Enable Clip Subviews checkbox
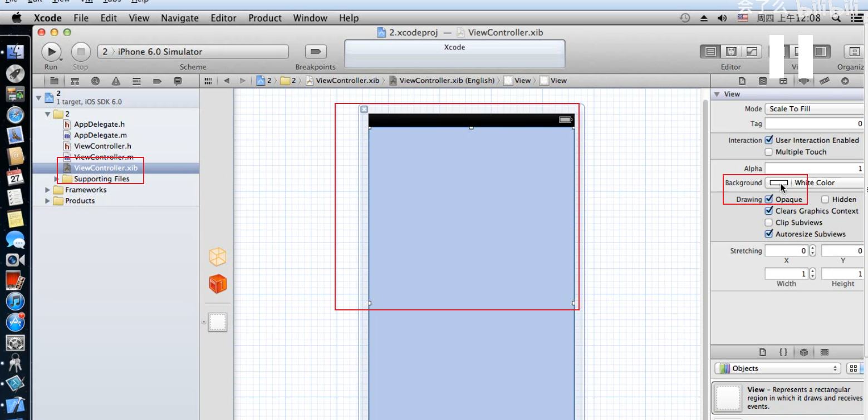The image size is (868, 420). click(x=769, y=223)
